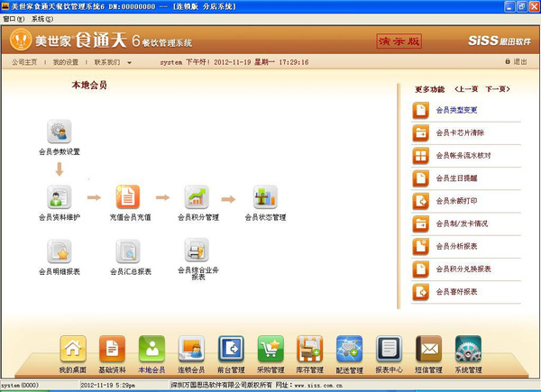
Task: Expand dropdown arrow next to 联系我们
Action: point(129,63)
